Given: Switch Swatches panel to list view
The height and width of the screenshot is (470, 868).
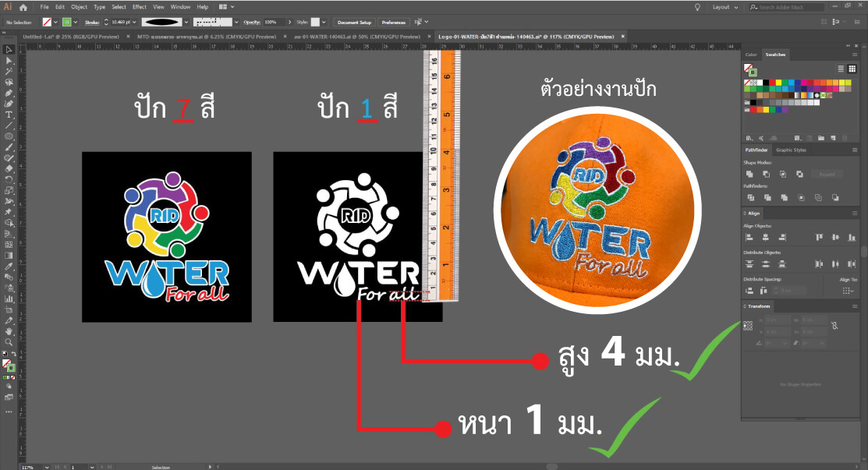Looking at the screenshot, I should [841, 69].
